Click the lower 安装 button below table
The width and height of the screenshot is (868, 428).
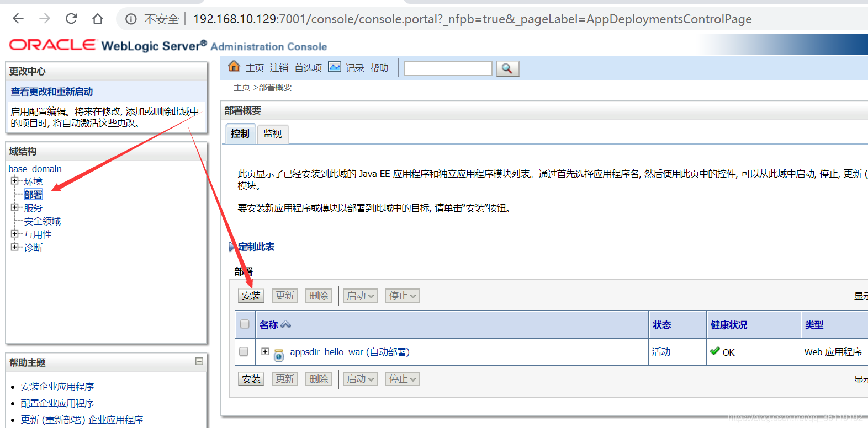pyautogui.click(x=251, y=379)
